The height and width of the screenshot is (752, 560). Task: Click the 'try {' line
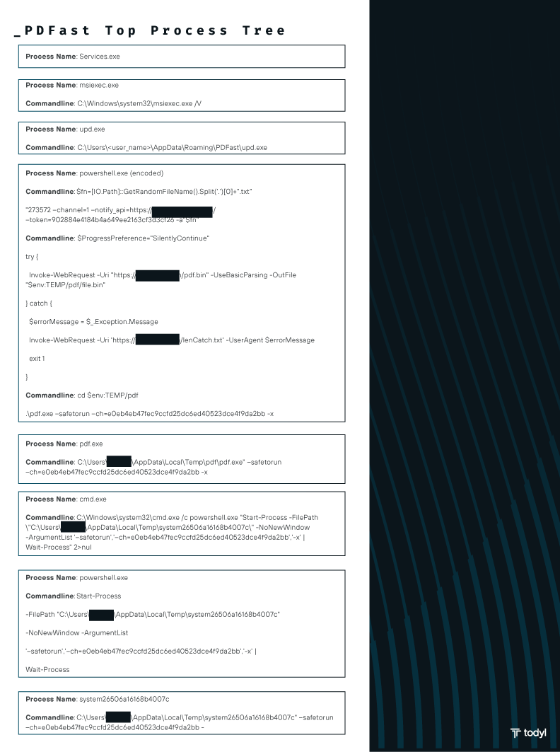pyautogui.click(x=32, y=257)
